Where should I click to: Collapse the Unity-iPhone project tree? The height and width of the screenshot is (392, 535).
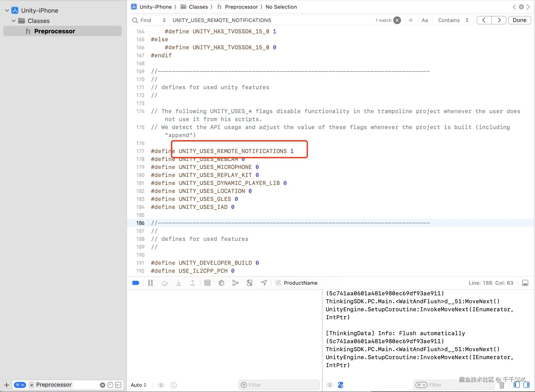(x=7, y=10)
